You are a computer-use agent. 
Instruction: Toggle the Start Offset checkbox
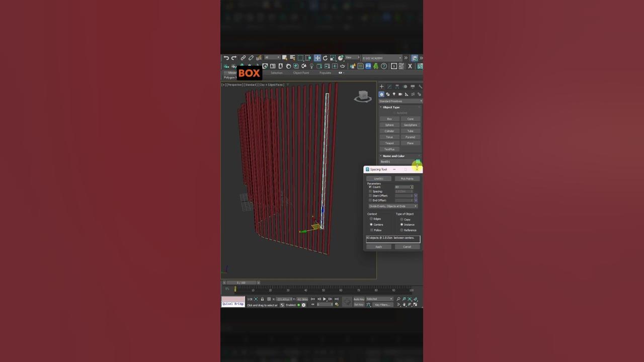coord(370,196)
